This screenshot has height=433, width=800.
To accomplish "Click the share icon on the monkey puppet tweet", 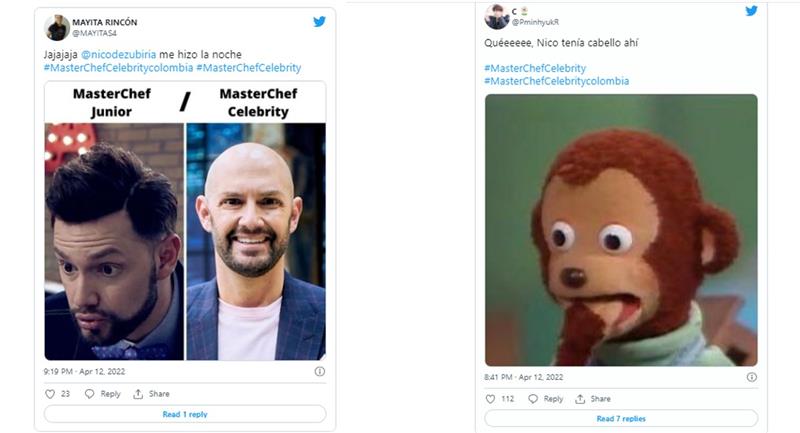I will [580, 399].
